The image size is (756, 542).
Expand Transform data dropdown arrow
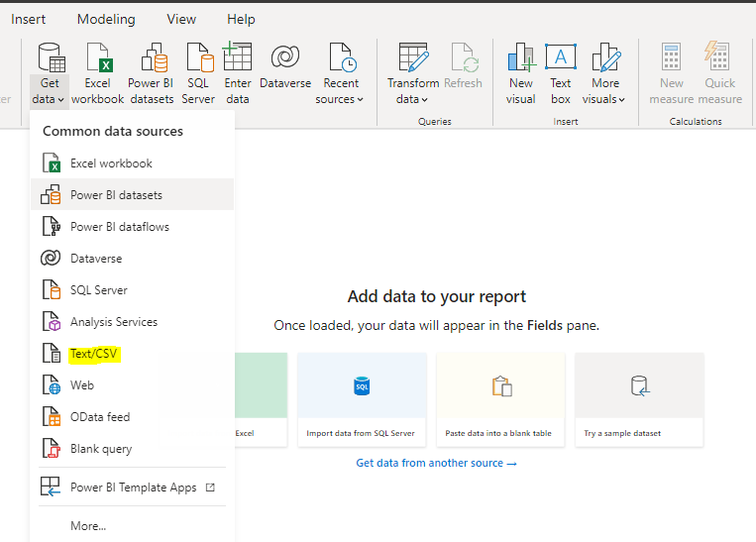tap(425, 100)
